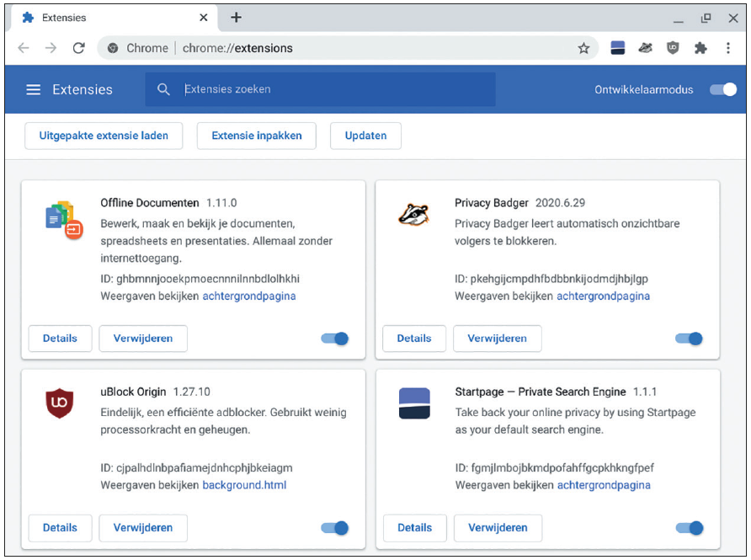Open Details for Privacy Badger
The width and height of the screenshot is (751, 560).
414,339
